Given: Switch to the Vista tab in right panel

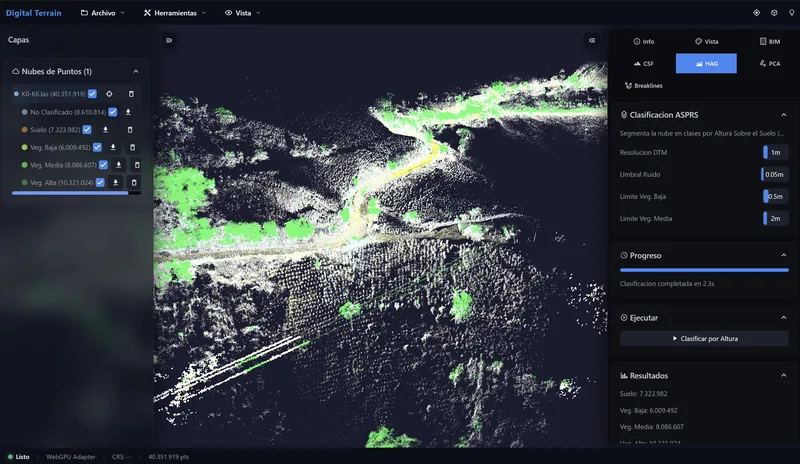Looking at the screenshot, I should click(x=706, y=41).
